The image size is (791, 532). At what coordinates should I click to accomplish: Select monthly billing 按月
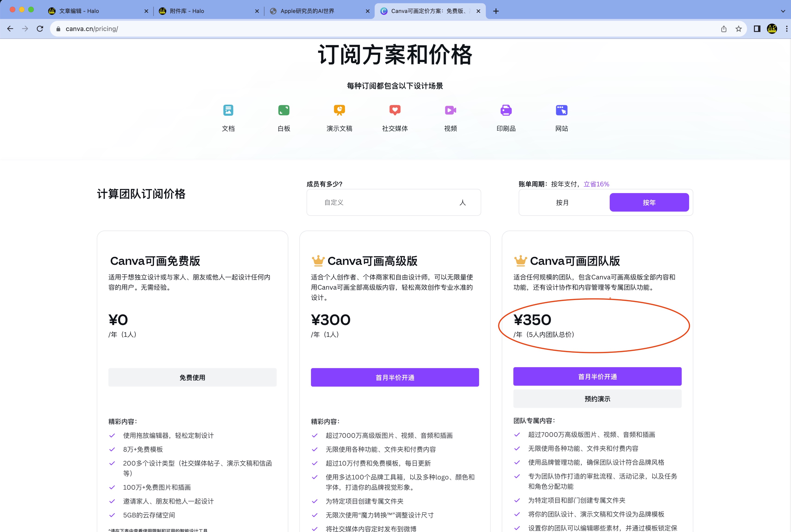tap(562, 203)
